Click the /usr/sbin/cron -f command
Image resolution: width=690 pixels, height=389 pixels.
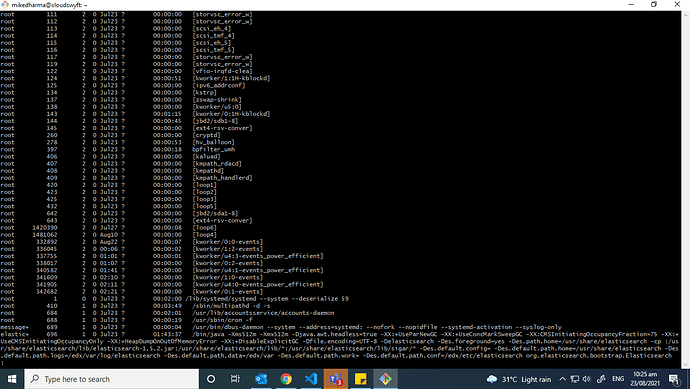(222, 320)
